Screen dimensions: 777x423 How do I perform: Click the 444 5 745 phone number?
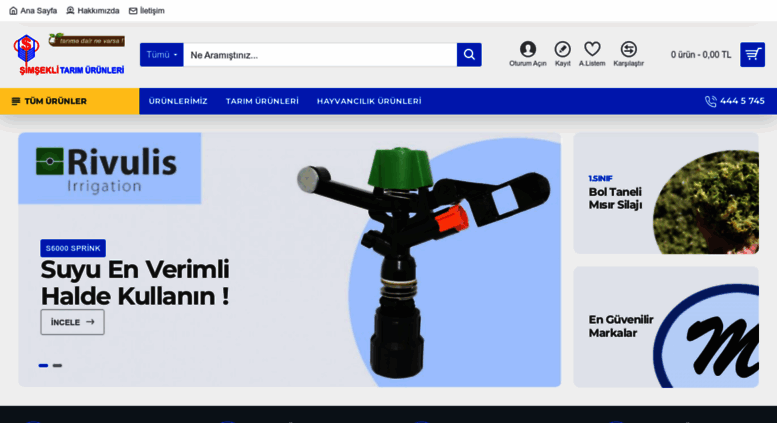click(734, 101)
